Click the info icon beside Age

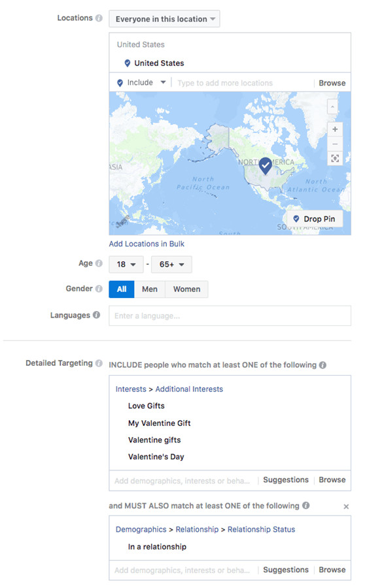[x=99, y=263]
